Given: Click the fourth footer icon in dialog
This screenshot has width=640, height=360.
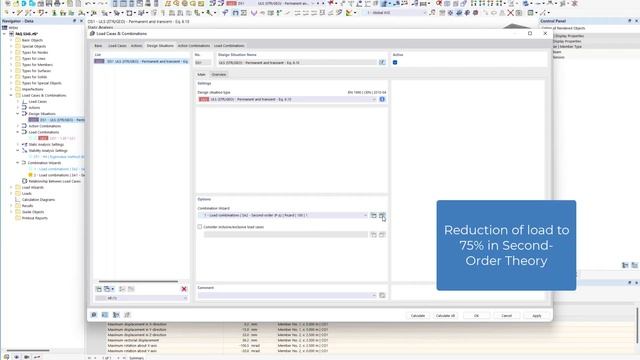Looking at the screenshot, I should tap(127, 315).
